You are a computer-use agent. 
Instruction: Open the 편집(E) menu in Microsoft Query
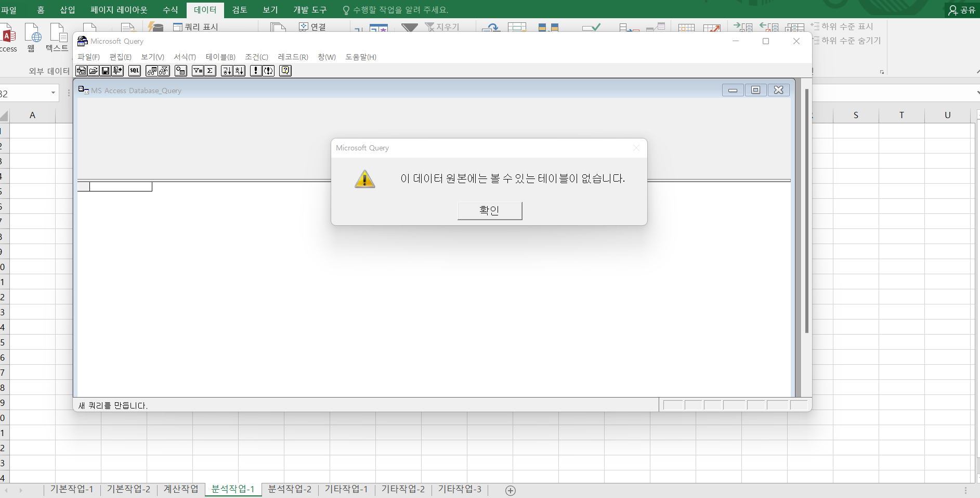[x=120, y=57]
